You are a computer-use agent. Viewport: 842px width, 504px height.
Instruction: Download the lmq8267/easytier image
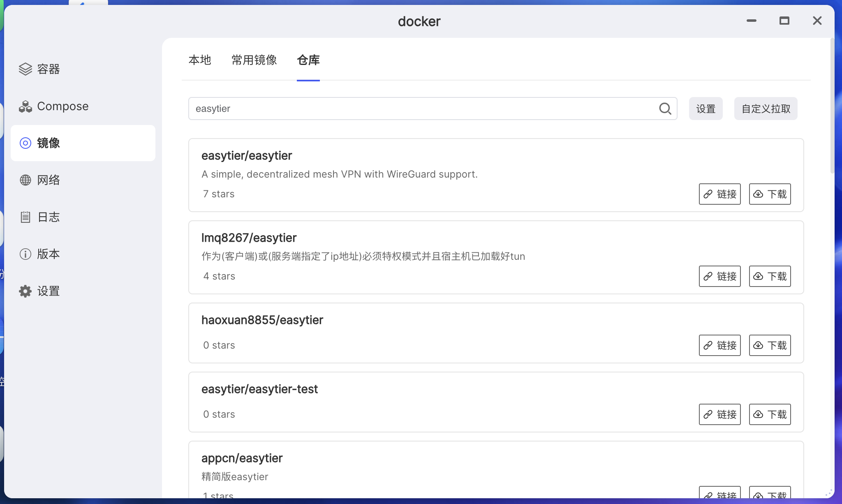click(770, 276)
